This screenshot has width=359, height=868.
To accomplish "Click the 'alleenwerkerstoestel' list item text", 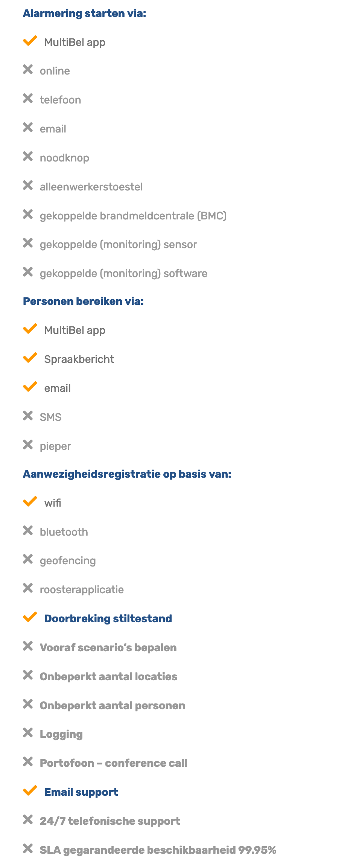I will (91, 187).
